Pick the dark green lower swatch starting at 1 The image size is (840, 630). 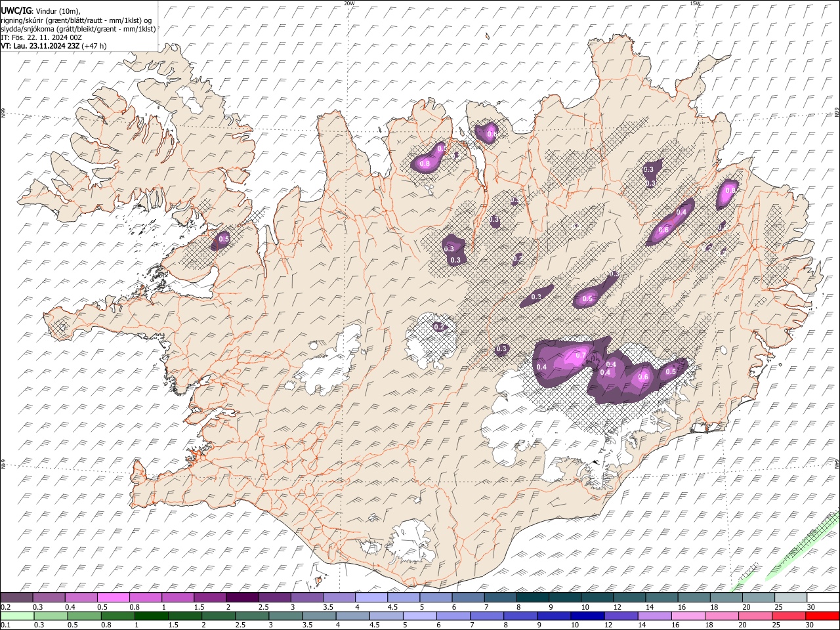tap(152, 616)
